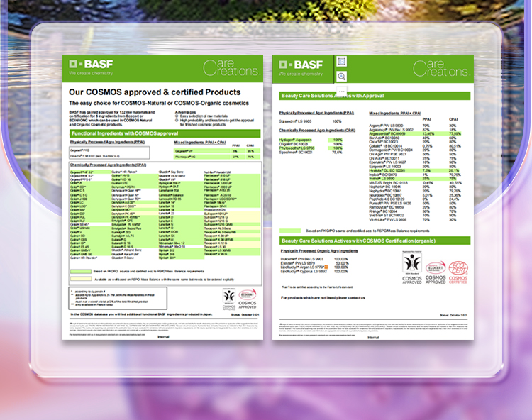Click the "MAT-XS Bright BC10118" row
The image size is (532, 420).
415,183
